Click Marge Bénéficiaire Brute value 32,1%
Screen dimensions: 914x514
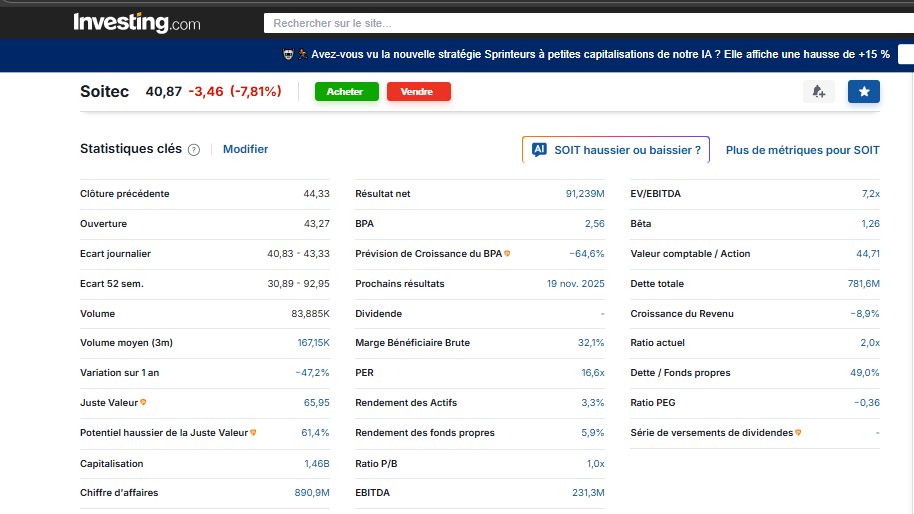(x=591, y=343)
